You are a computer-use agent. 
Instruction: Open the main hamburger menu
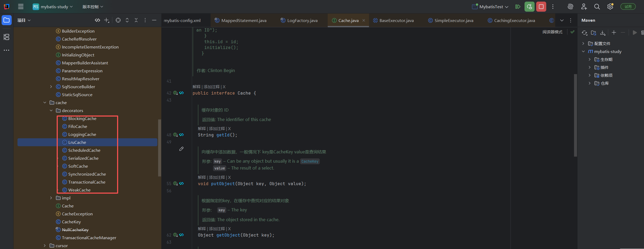click(x=21, y=7)
